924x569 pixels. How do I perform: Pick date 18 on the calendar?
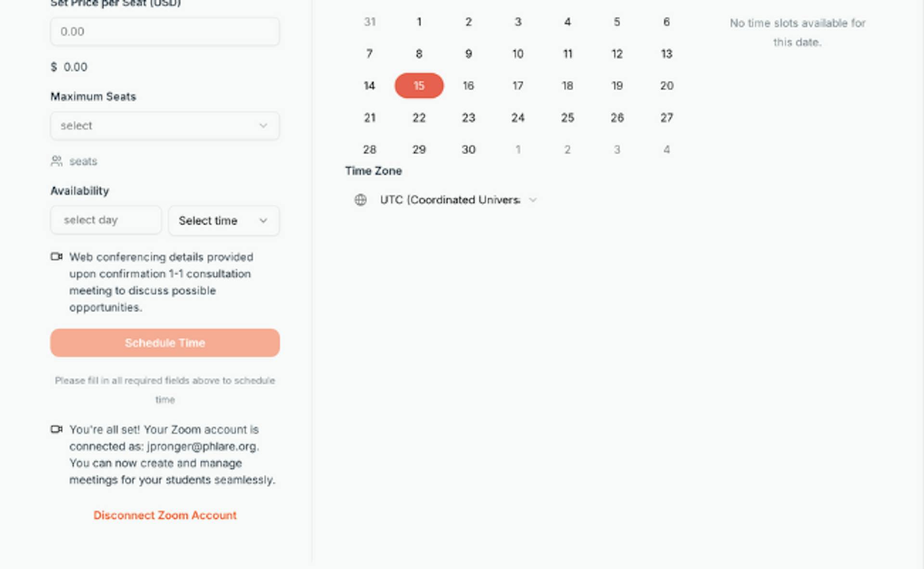point(567,86)
